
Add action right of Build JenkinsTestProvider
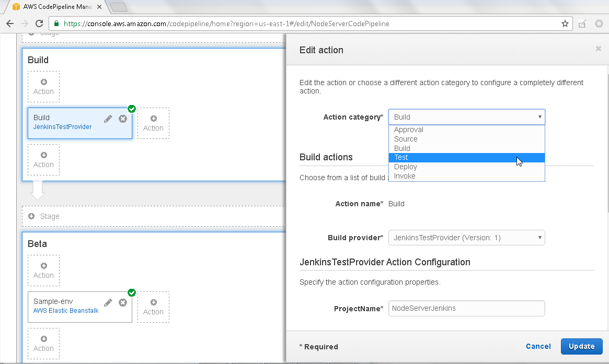coord(153,123)
